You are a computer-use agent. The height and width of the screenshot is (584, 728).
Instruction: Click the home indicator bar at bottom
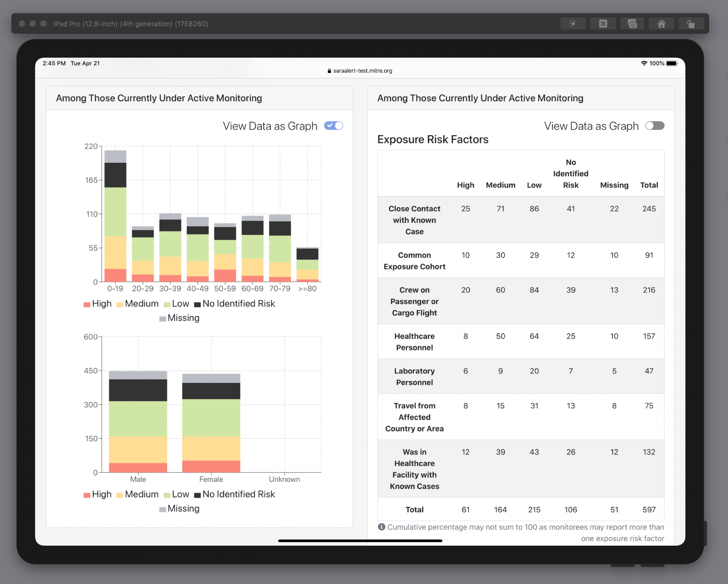[x=360, y=540]
